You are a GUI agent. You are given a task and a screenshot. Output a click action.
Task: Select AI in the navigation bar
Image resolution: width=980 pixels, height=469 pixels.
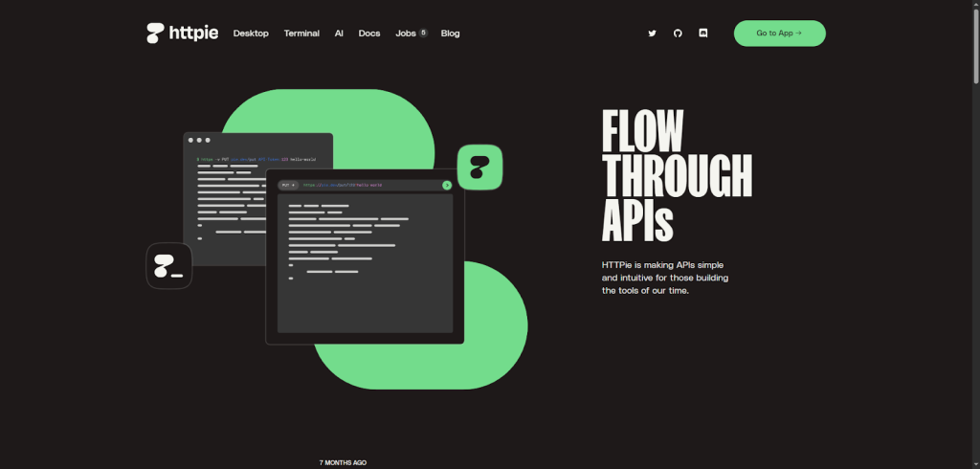339,33
